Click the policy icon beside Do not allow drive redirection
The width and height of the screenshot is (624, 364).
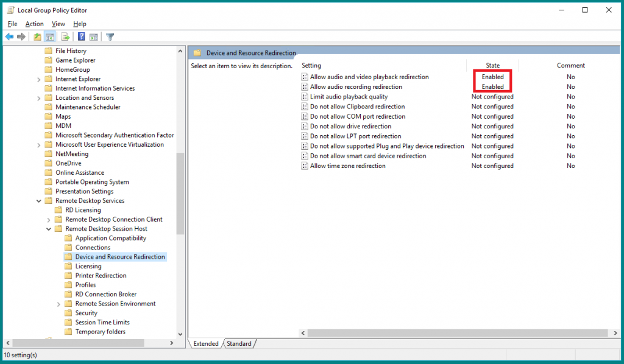[305, 127]
